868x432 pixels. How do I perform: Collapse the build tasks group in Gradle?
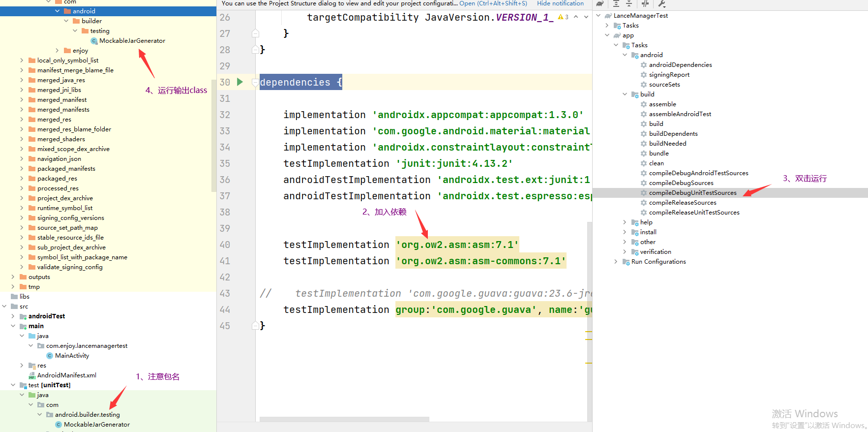tap(625, 94)
